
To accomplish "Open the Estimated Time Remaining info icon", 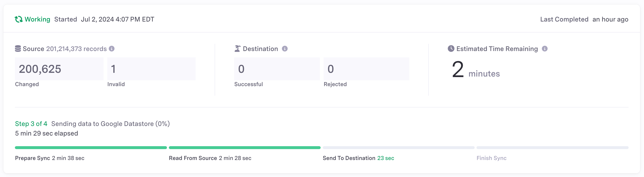I will click(545, 49).
